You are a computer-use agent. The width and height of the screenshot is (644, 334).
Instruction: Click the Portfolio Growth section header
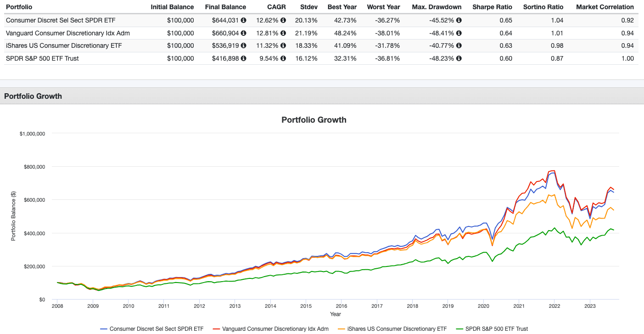[33, 96]
